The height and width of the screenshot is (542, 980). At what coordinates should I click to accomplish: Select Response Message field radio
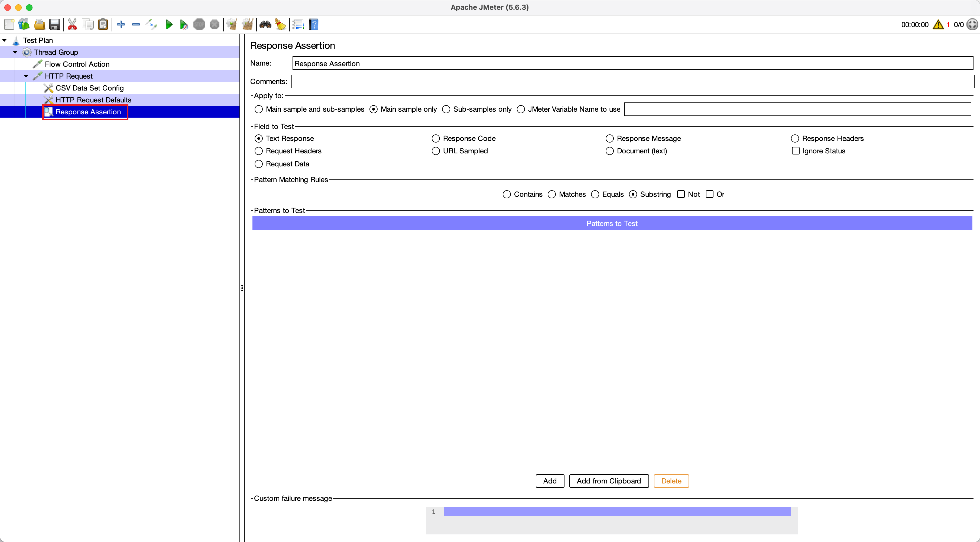tap(609, 138)
